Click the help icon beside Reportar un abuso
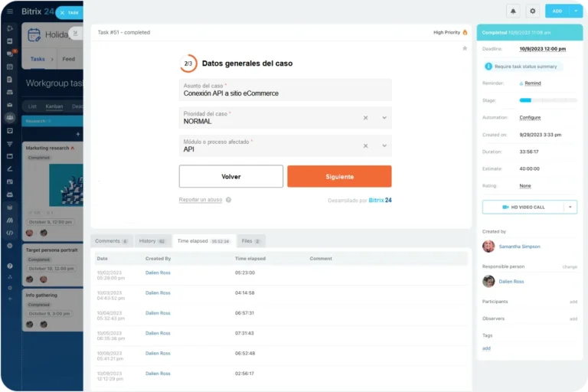Image resolution: width=588 pixels, height=392 pixels. (x=228, y=200)
